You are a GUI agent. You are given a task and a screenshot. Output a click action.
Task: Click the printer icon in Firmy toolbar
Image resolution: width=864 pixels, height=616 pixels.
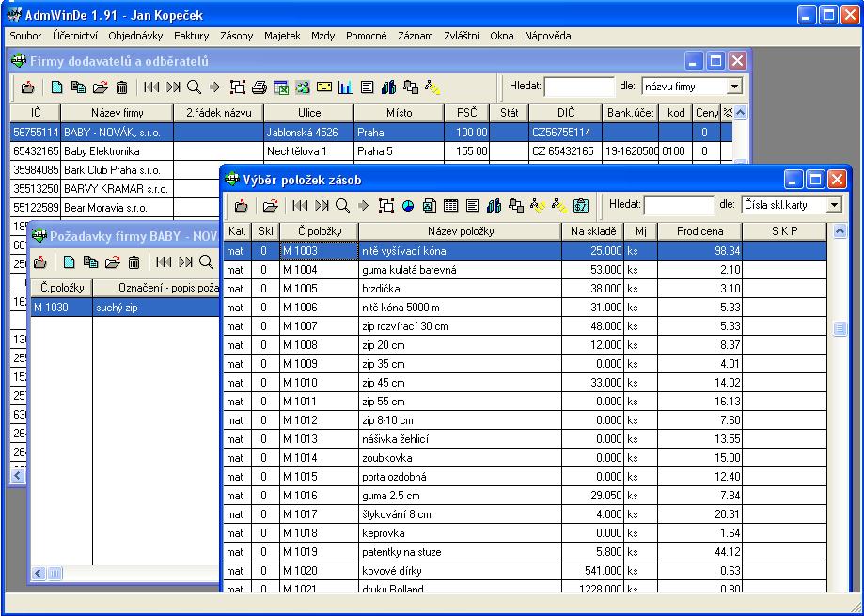coord(260,87)
